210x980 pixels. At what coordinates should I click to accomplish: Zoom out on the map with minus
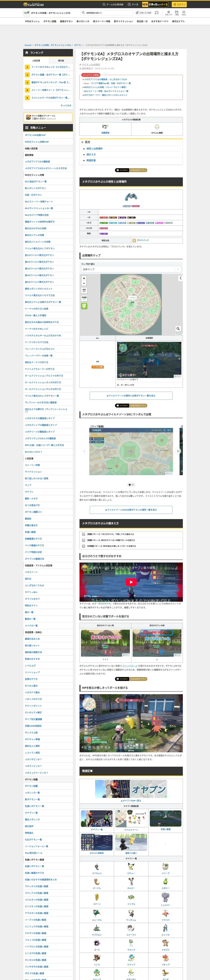point(84,283)
